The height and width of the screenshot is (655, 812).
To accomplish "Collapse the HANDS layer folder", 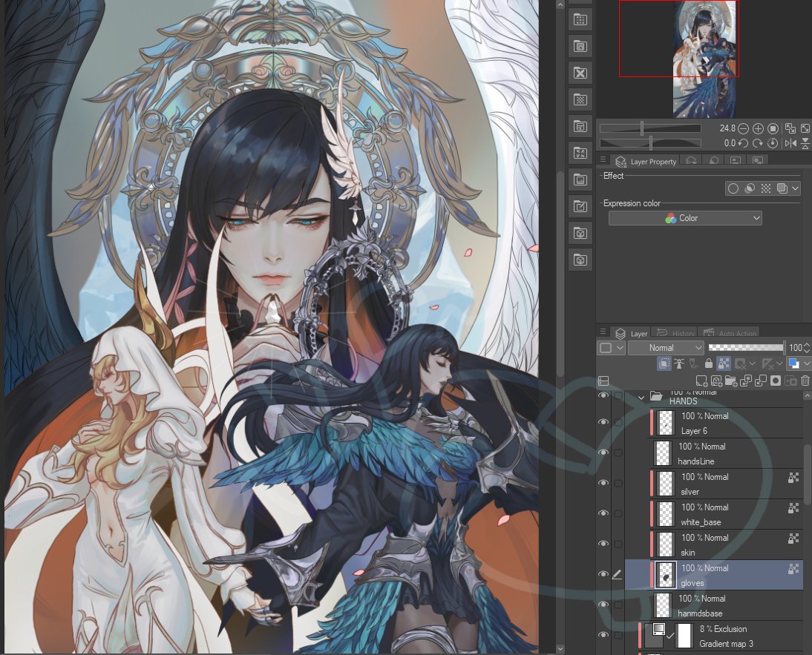I will click(641, 398).
